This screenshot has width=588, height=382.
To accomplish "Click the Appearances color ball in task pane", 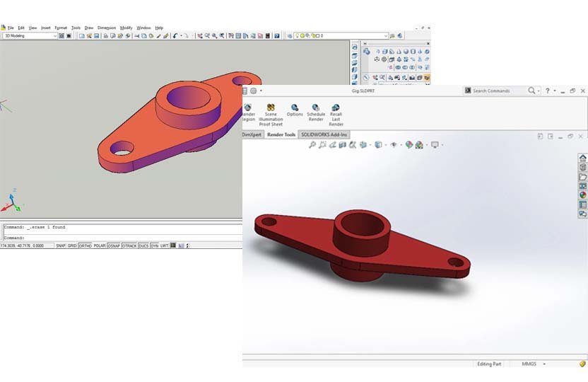I will tap(582, 195).
